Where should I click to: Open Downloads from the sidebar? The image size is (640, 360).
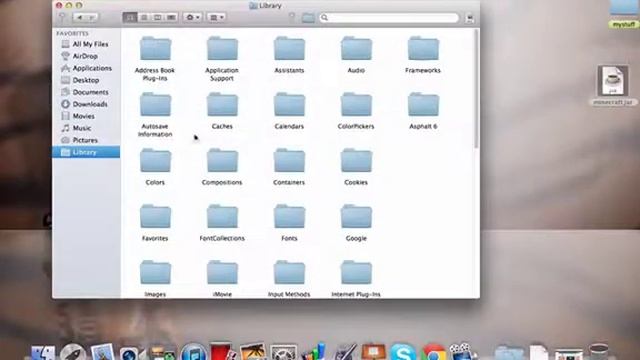[87, 104]
